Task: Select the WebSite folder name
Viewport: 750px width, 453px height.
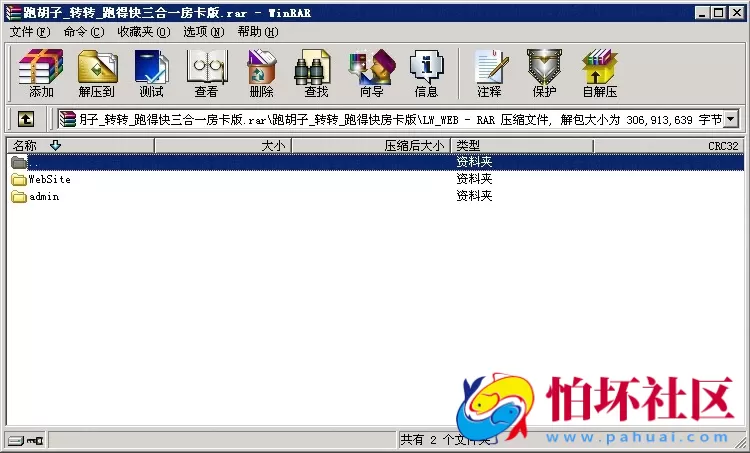Action: click(50, 179)
